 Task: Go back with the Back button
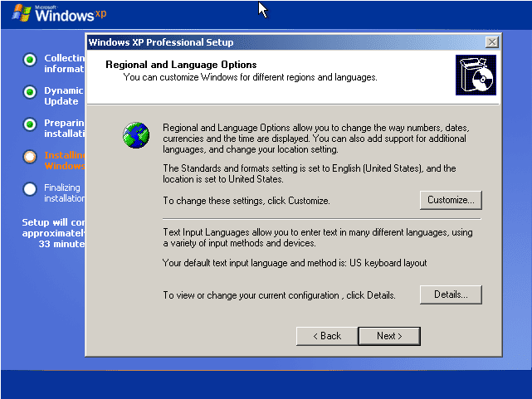(x=325, y=336)
